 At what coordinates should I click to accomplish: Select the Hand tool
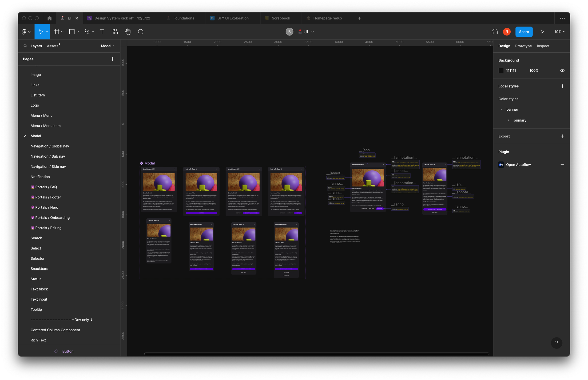click(127, 32)
